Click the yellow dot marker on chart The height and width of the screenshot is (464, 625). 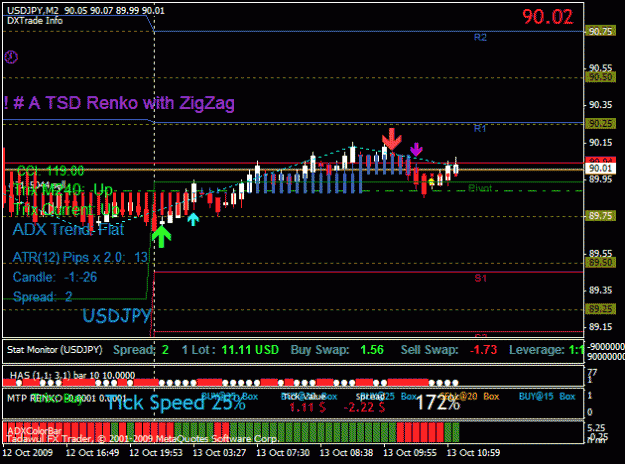(431, 182)
